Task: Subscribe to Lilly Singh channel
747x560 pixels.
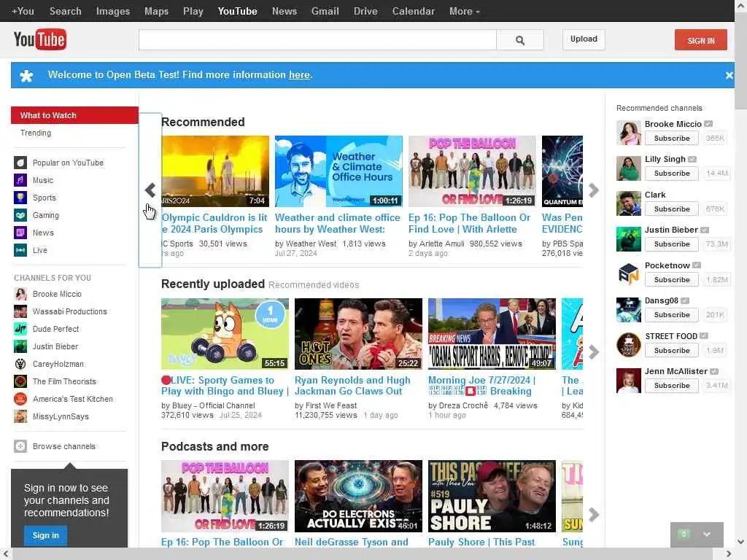Action: (x=672, y=174)
